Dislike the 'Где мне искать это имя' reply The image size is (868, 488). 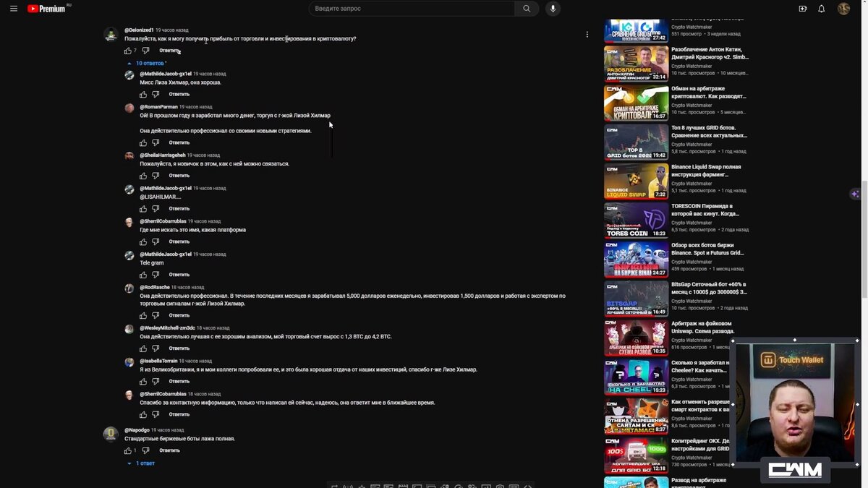point(156,241)
